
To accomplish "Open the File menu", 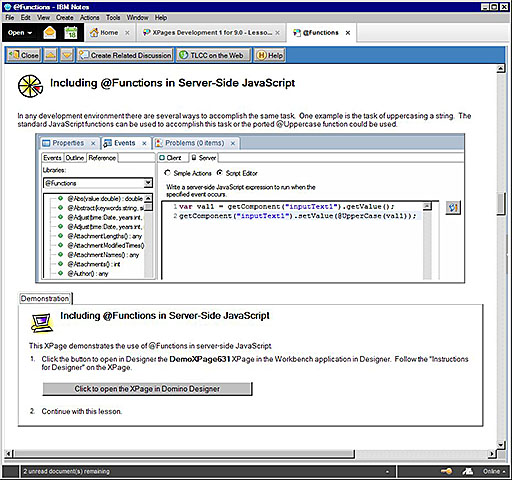I will coord(10,18).
